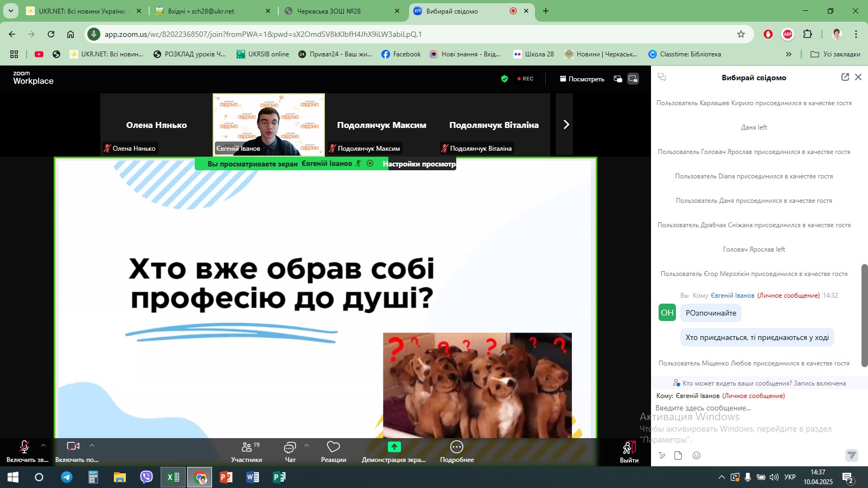This screenshot has width=868, height=488.
Task: Expand video options arrow next to camera
Action: tap(92, 445)
